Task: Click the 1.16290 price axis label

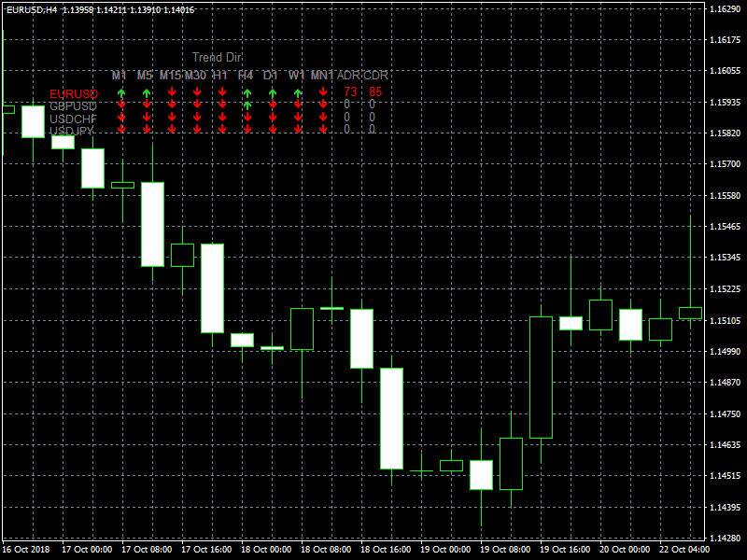Action: (725, 8)
